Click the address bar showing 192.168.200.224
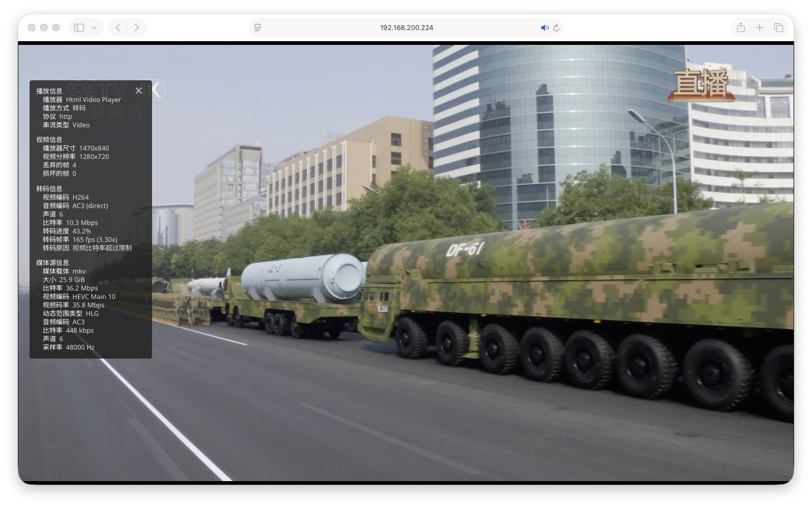Screen dimensions: 812x507 406,27
